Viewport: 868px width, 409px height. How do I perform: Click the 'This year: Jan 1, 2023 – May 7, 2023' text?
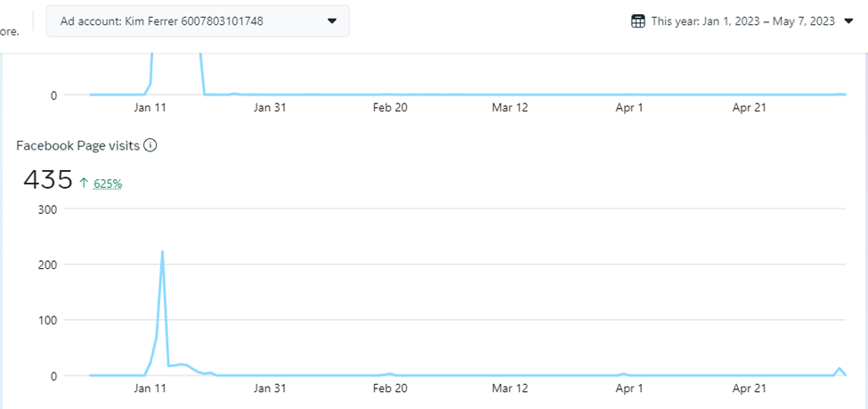point(742,21)
